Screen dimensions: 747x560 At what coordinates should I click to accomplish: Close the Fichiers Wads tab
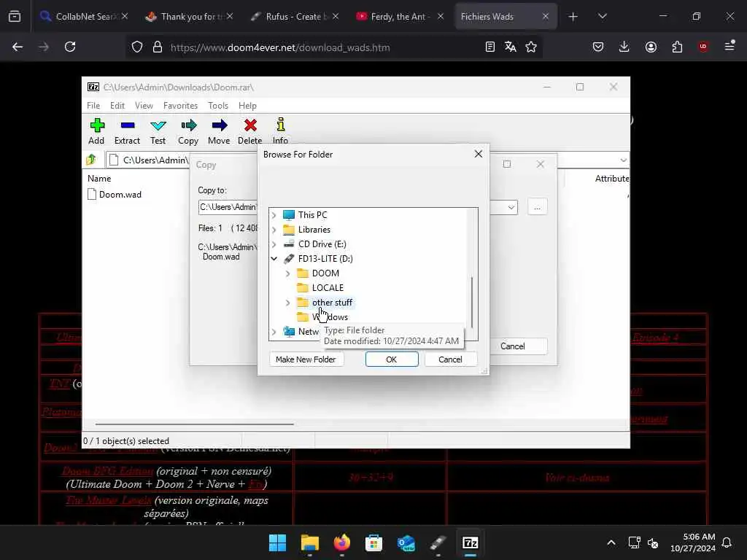coord(546,16)
